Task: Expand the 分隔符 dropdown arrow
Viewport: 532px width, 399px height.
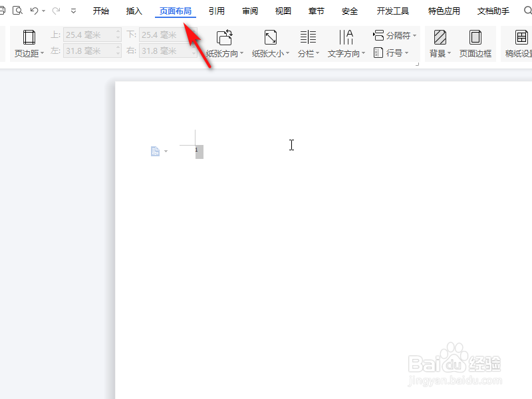Action: (x=414, y=35)
